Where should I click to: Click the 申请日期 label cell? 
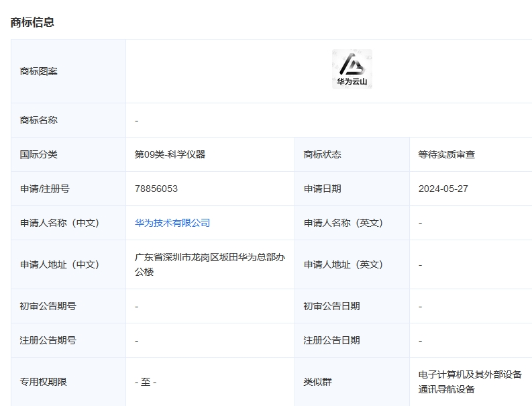pyautogui.click(x=322, y=189)
